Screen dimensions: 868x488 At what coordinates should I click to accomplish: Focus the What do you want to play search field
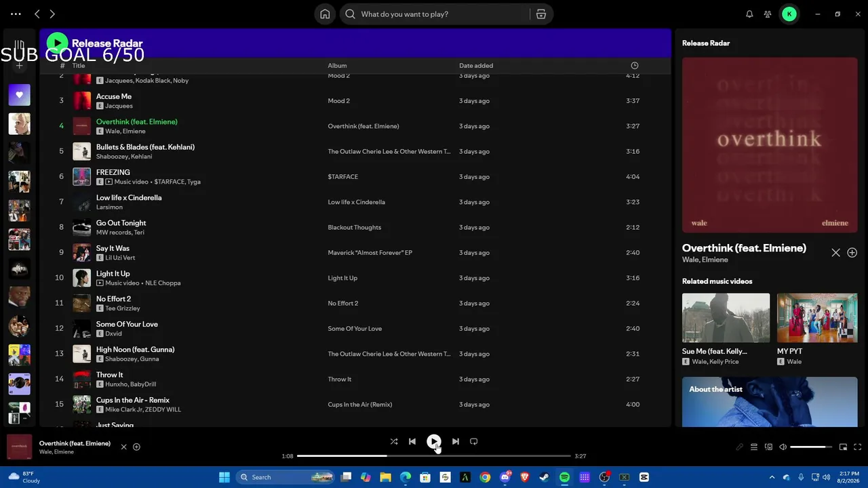pyautogui.click(x=435, y=14)
